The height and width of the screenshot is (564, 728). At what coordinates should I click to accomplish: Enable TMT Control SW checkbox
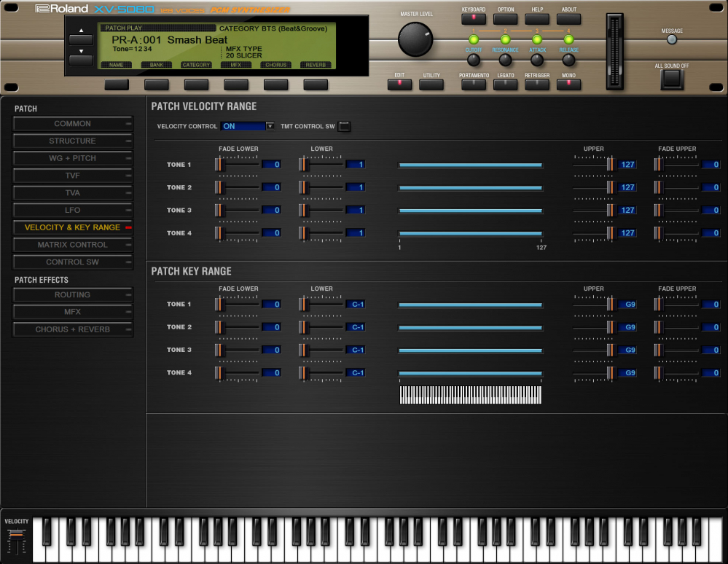(x=344, y=126)
